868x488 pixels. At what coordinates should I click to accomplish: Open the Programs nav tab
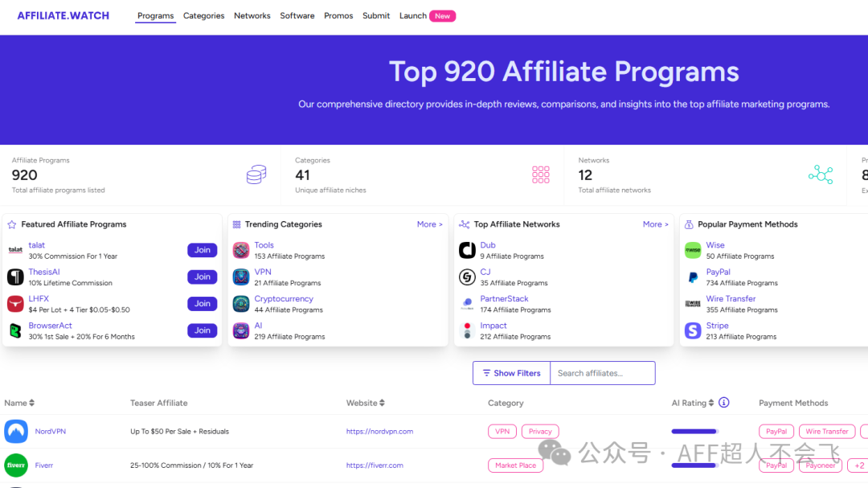(x=156, y=16)
